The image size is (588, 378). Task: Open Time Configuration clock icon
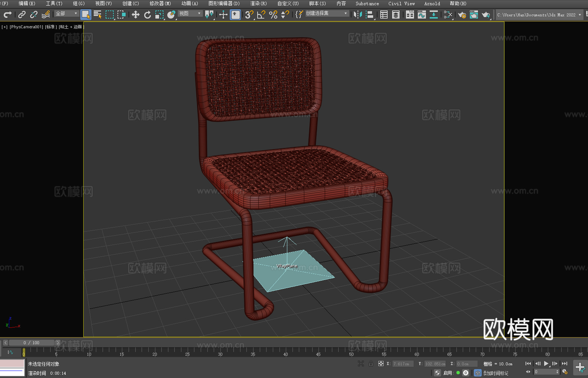pos(565,372)
